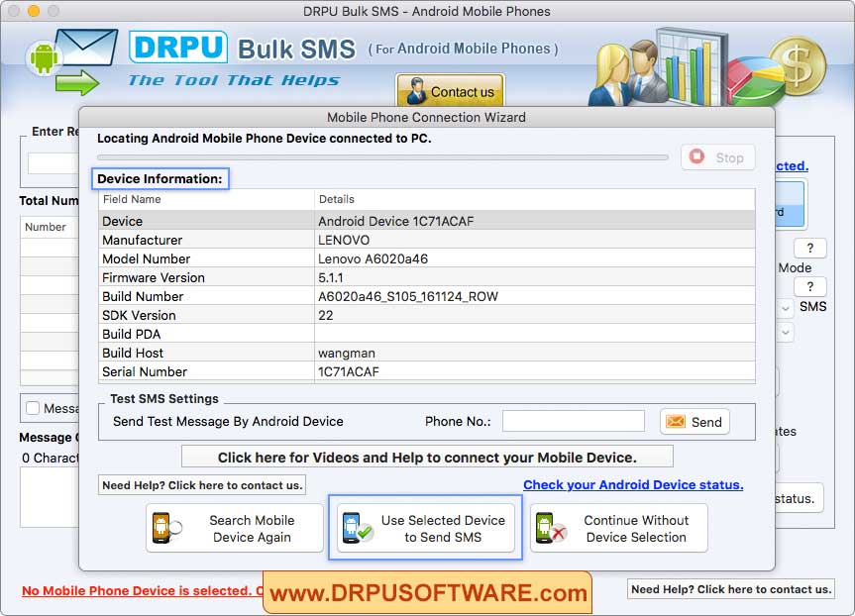Click the question mark button above Mode
Screen dimensions: 855x616
tap(809, 248)
